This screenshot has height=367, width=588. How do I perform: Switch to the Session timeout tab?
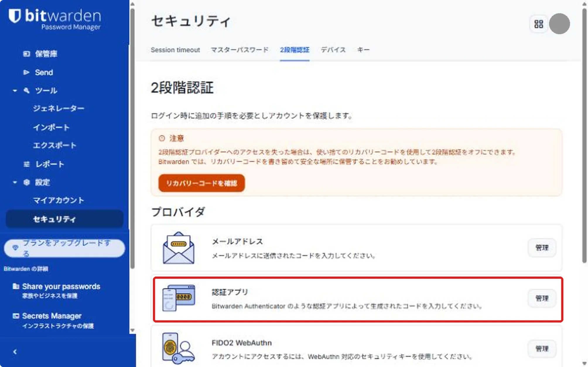click(x=175, y=50)
